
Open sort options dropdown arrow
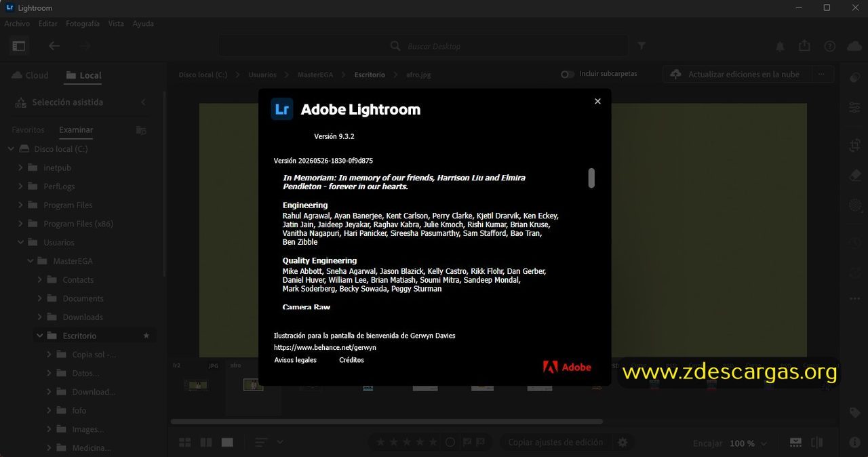tap(280, 442)
